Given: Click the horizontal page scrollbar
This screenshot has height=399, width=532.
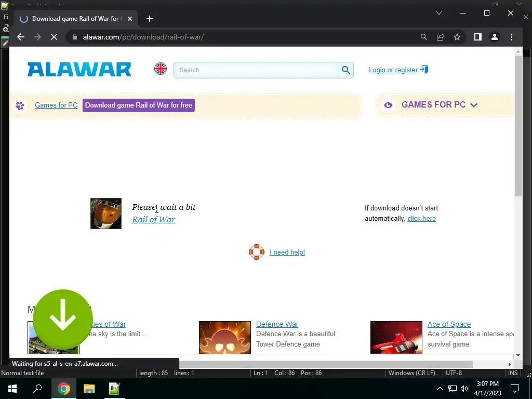Looking at the screenshot, I should 326,364.
